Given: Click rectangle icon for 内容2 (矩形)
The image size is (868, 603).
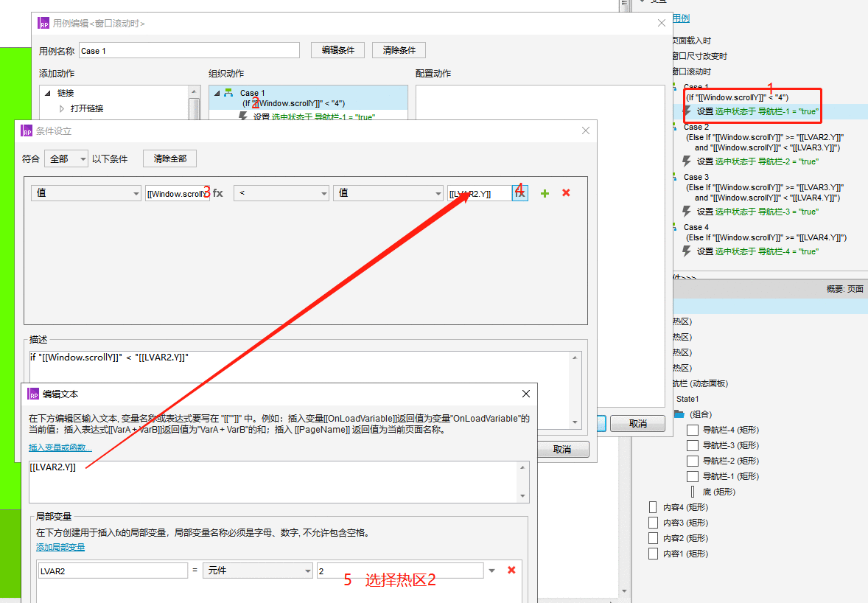Looking at the screenshot, I should pos(654,538).
